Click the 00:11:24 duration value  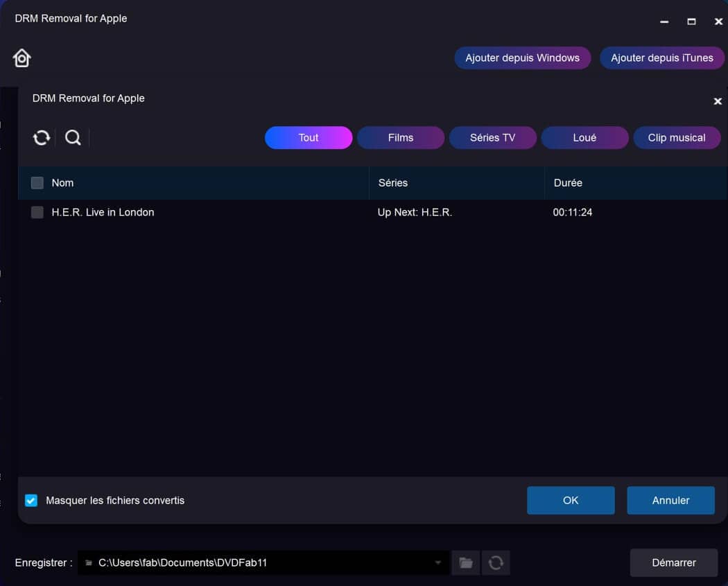coord(573,212)
